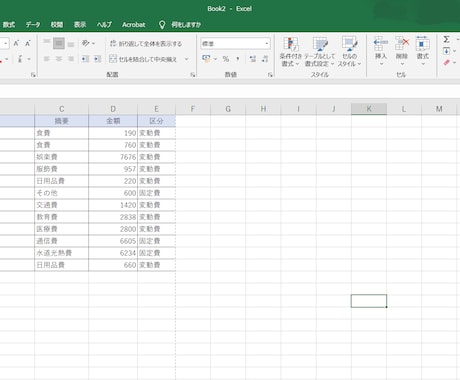The height and width of the screenshot is (380, 460).
Task: Select the cell containing 6605
Action: [113, 241]
